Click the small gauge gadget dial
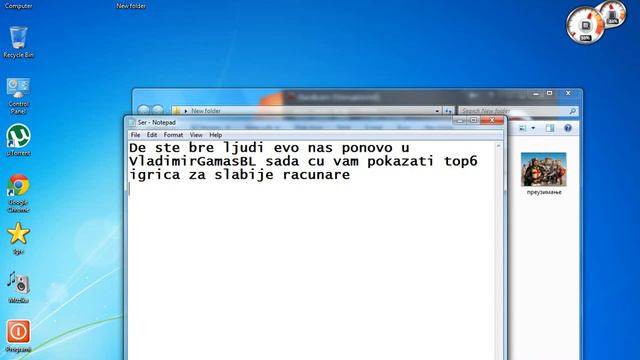 pos(613,15)
